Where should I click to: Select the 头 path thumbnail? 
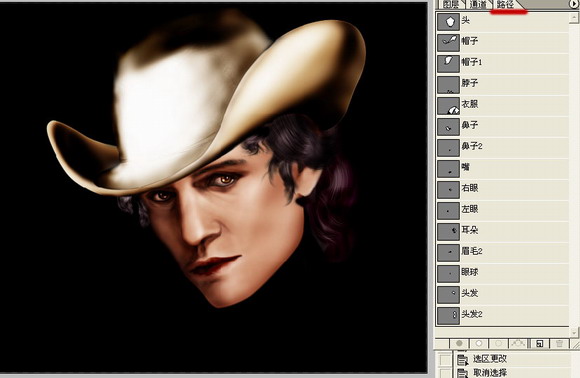point(448,21)
